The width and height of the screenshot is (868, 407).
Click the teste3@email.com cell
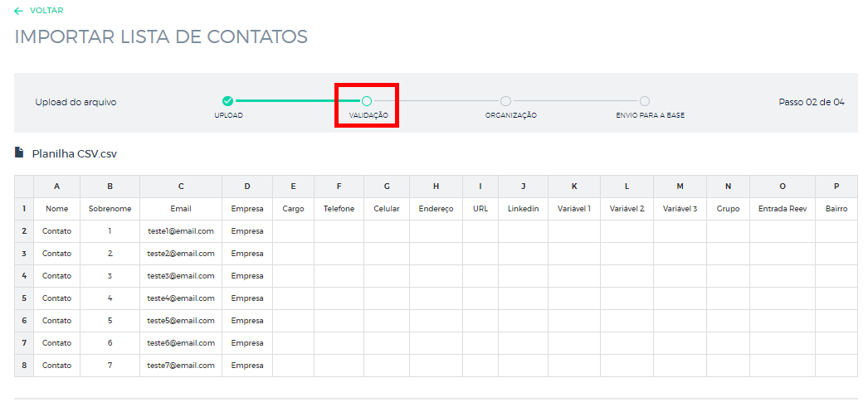(181, 276)
